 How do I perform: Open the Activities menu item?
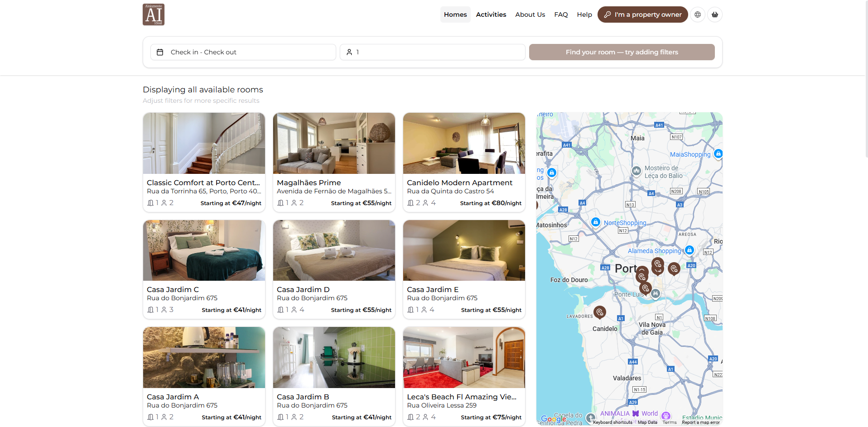(x=491, y=14)
